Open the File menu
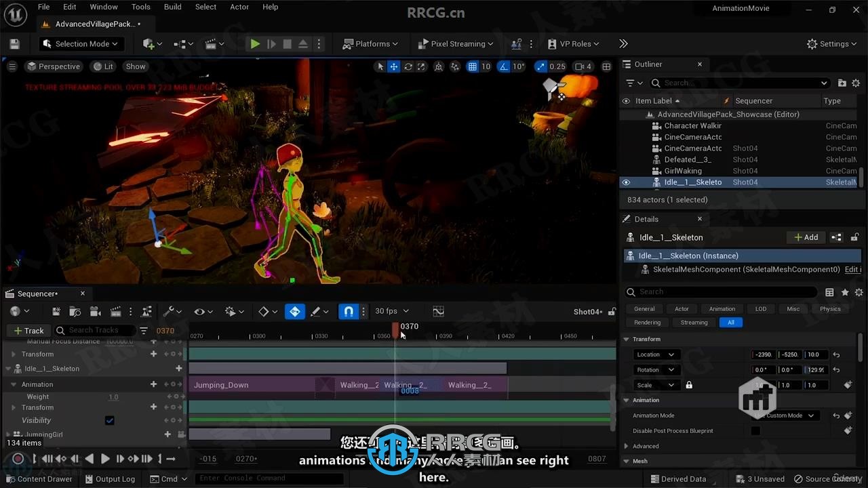Image resolution: width=868 pixels, height=488 pixels. 43,7
